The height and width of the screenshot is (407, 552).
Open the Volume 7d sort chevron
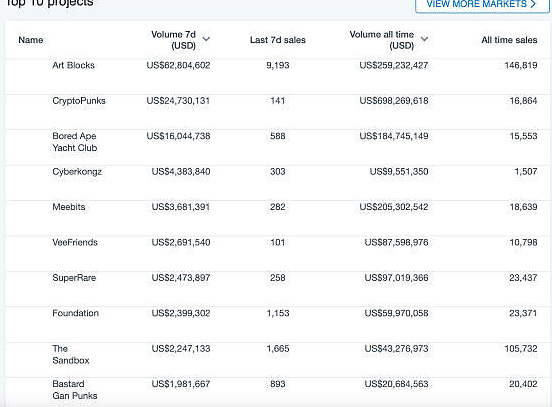tap(206, 39)
